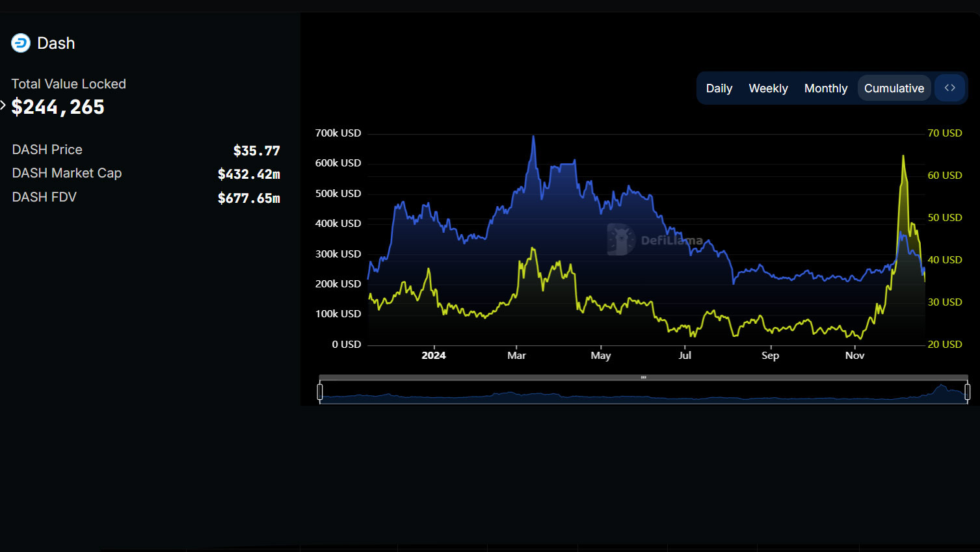This screenshot has width=980, height=552.
Task: Click the Sep x-axis label
Action: [770, 356]
